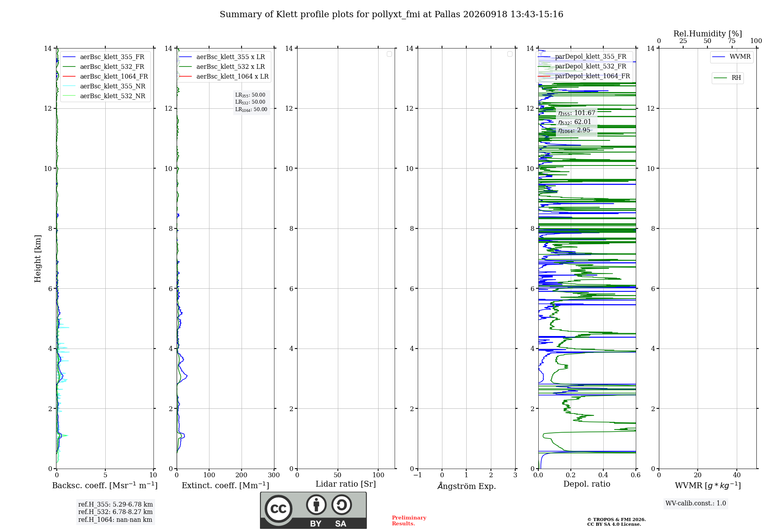This screenshot has height=532, width=783.
Task: Click the WVMR legend entry
Action: coord(731,57)
